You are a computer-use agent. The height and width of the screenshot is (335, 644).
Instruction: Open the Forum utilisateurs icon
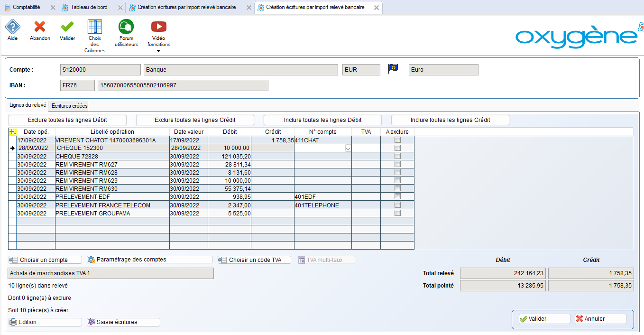pyautogui.click(x=126, y=27)
